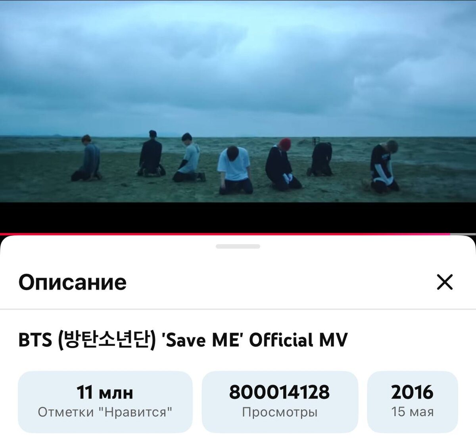Click the center figure in white t-shirt
This screenshot has width=476, height=448.
click(x=235, y=170)
